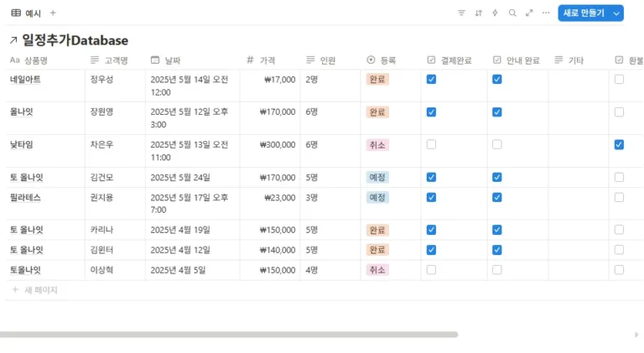Expand the dropdown arrow on 새로 만들기

pos(617,13)
